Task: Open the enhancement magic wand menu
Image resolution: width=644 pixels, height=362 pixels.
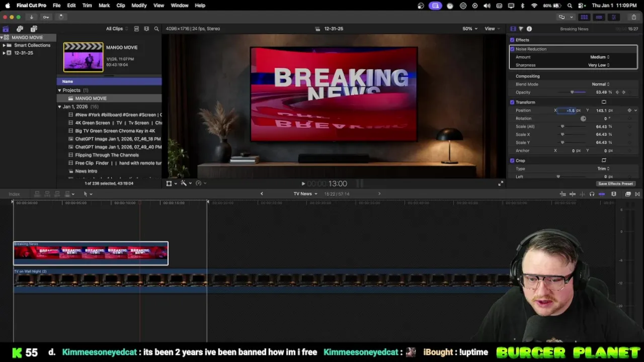Action: pyautogui.click(x=185, y=184)
